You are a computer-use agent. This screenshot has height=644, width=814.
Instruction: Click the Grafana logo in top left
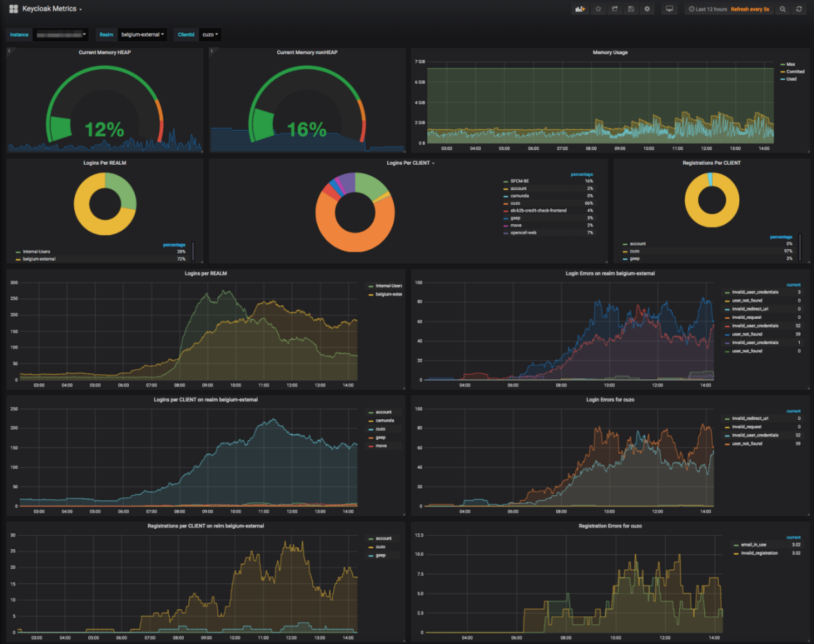tap(12, 8)
